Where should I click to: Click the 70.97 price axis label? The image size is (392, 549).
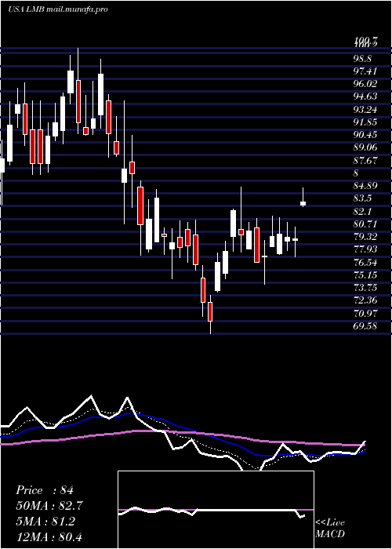click(365, 314)
